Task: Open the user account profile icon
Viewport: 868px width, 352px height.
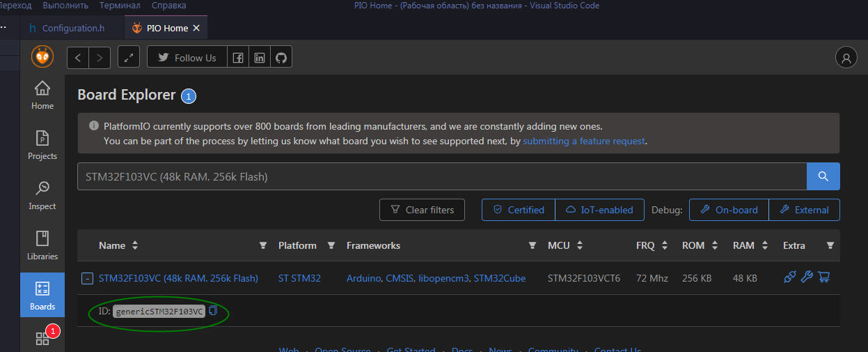Action: (846, 59)
